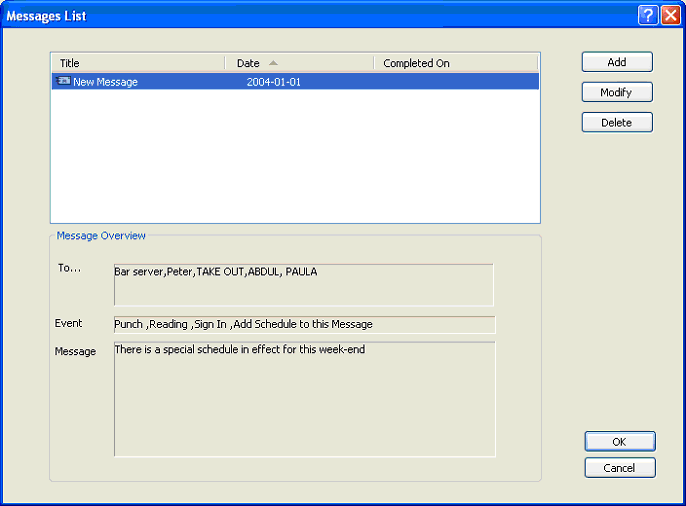The height and width of the screenshot is (506, 686).
Task: Click the Event field listing Punch, Reading
Action: point(303,324)
